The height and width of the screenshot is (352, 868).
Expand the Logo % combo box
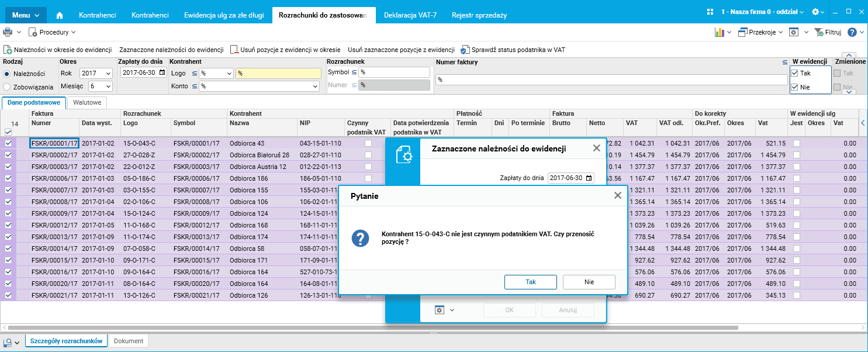point(229,73)
